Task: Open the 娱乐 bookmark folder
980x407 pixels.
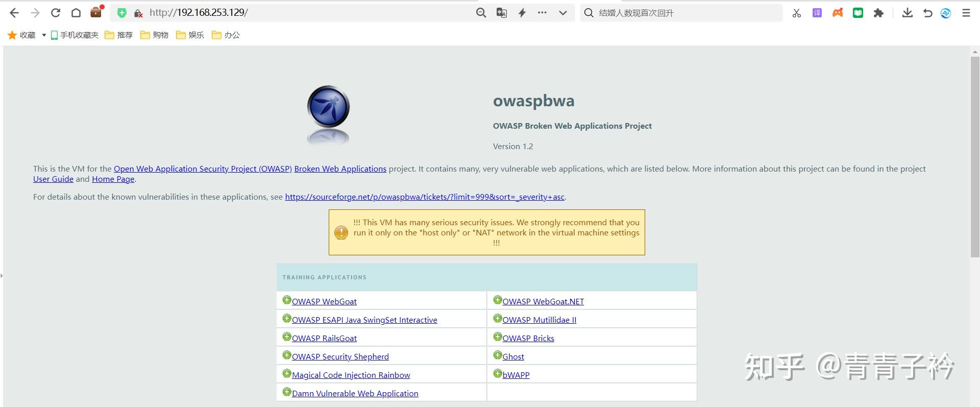Action: pos(190,35)
